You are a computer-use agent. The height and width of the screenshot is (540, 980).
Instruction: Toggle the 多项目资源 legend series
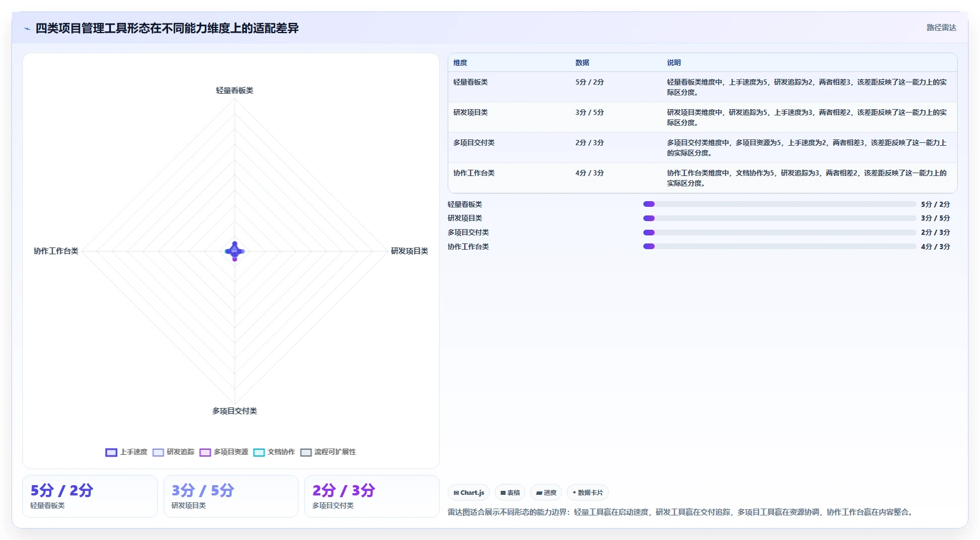click(224, 452)
